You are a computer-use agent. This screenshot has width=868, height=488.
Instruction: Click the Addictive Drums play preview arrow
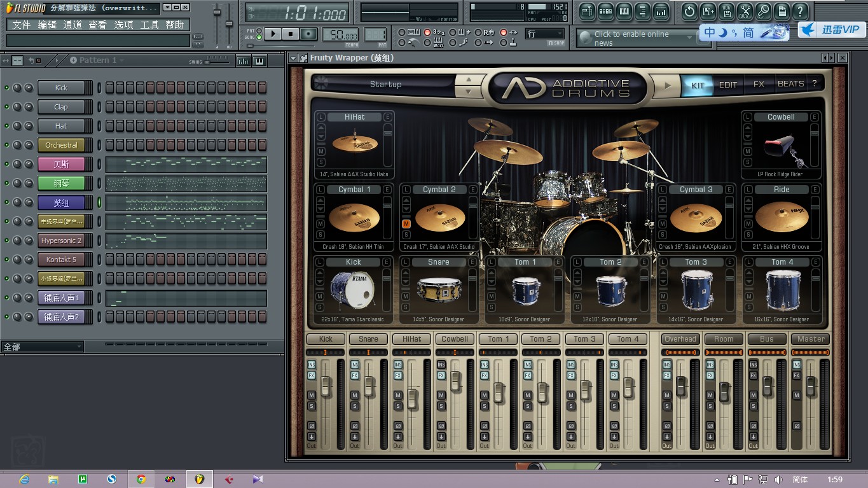point(668,85)
